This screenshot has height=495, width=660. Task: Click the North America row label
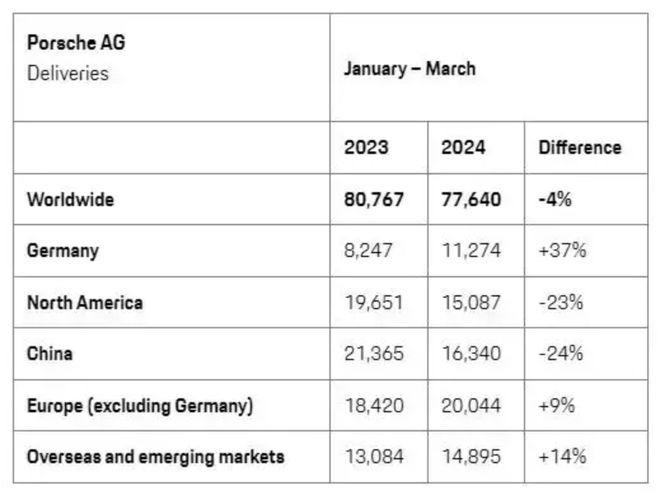point(85,302)
